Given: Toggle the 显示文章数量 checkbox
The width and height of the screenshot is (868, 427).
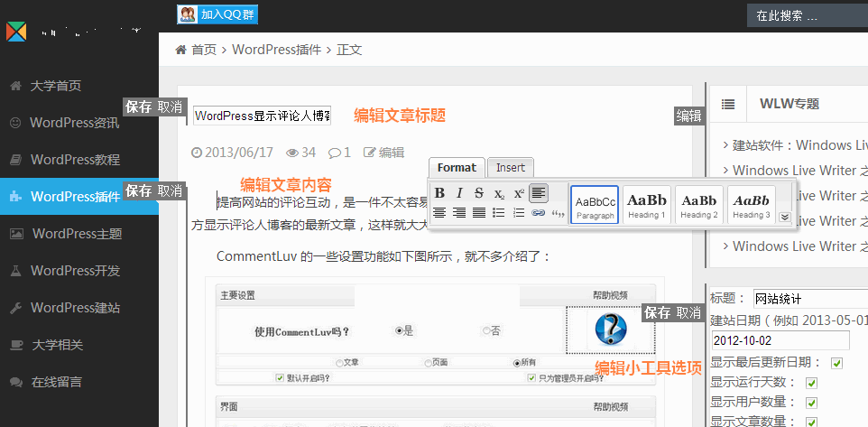Looking at the screenshot, I should point(811,422).
